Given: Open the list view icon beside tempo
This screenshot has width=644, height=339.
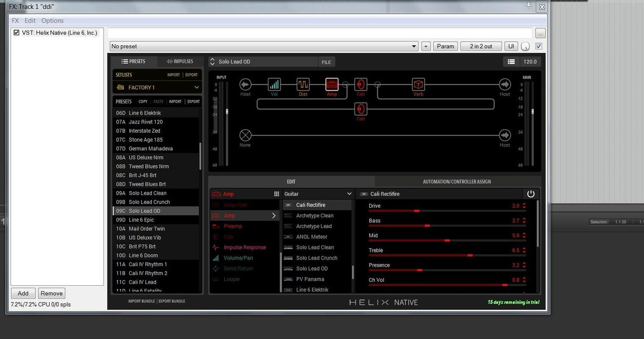Looking at the screenshot, I should coord(511,62).
